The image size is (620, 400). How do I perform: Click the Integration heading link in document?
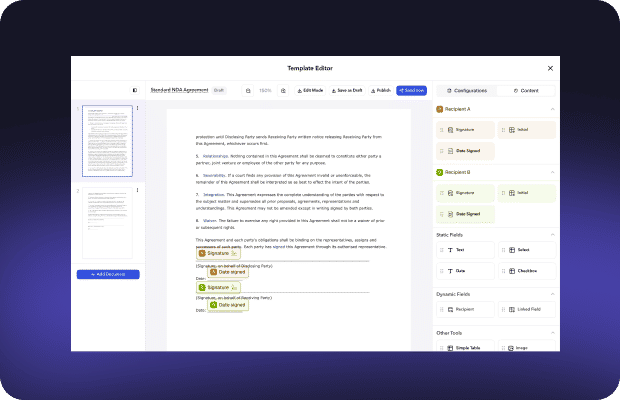click(214, 195)
